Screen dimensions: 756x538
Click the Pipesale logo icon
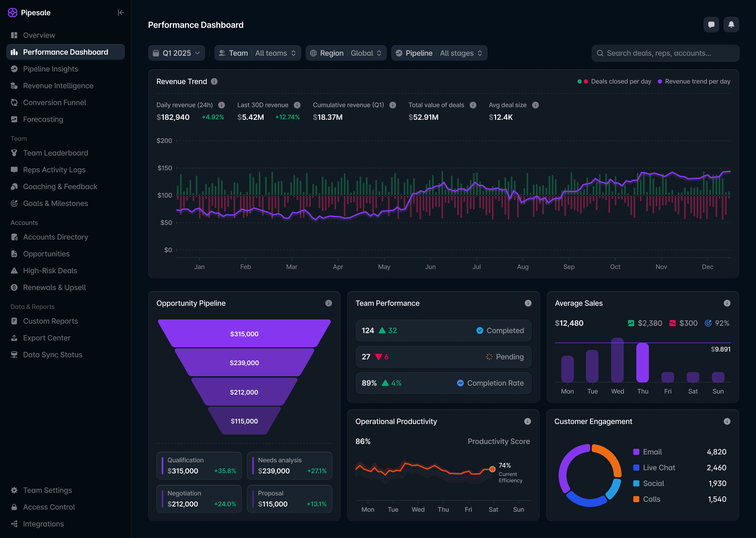(x=13, y=13)
